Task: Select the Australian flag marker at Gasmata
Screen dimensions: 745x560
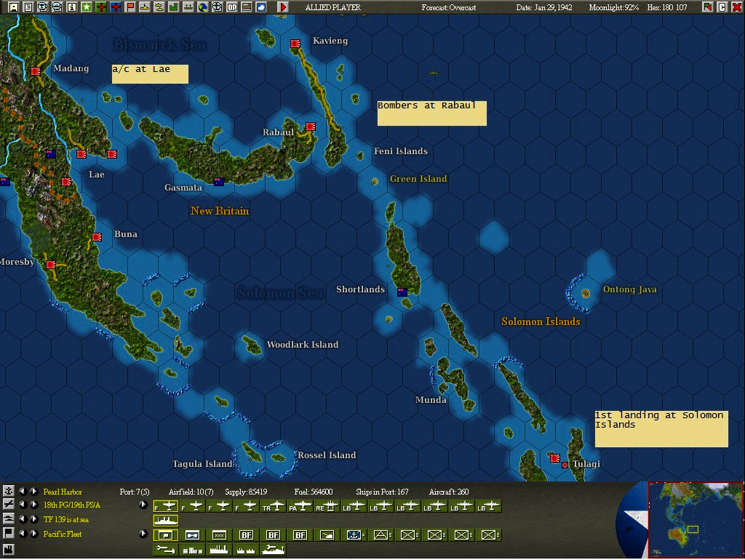Action: coord(219,182)
